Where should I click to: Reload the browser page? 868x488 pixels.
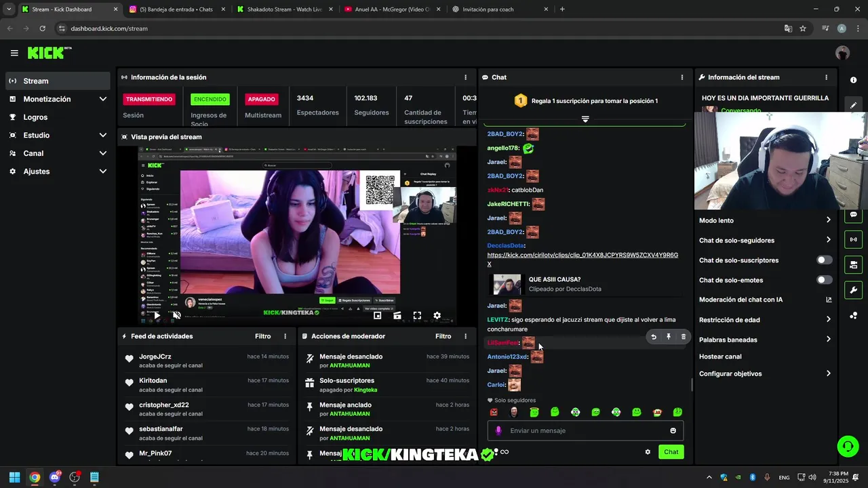click(42, 28)
